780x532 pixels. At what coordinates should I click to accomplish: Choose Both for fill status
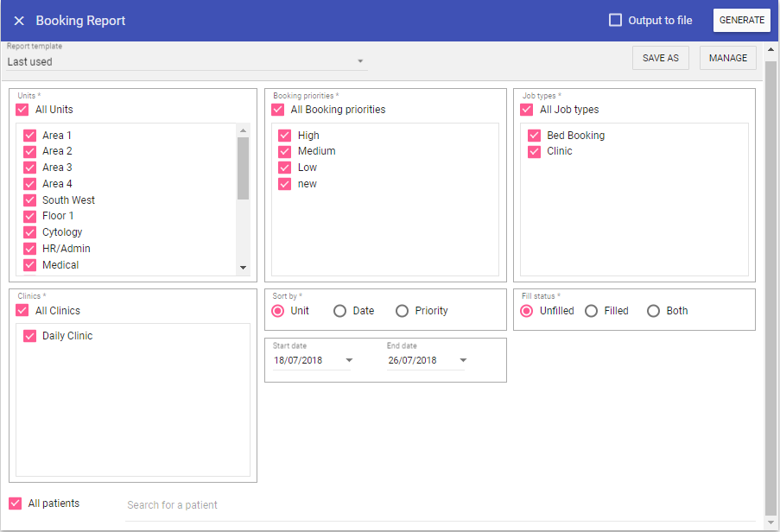pos(653,311)
